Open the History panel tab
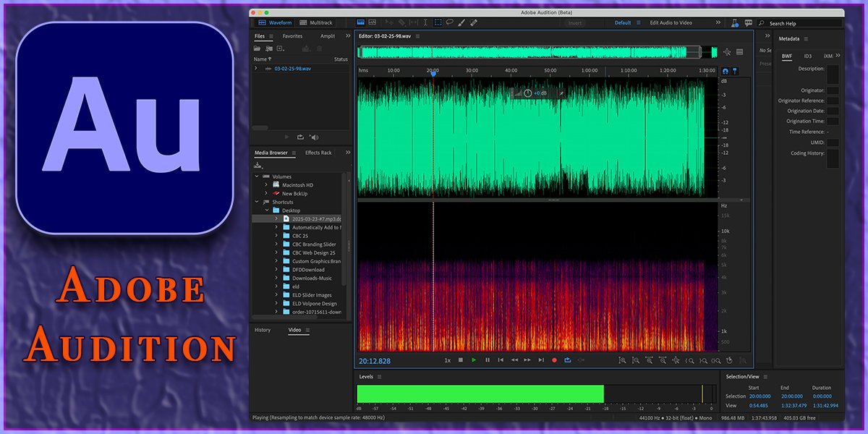The height and width of the screenshot is (434, 868). pyautogui.click(x=263, y=330)
